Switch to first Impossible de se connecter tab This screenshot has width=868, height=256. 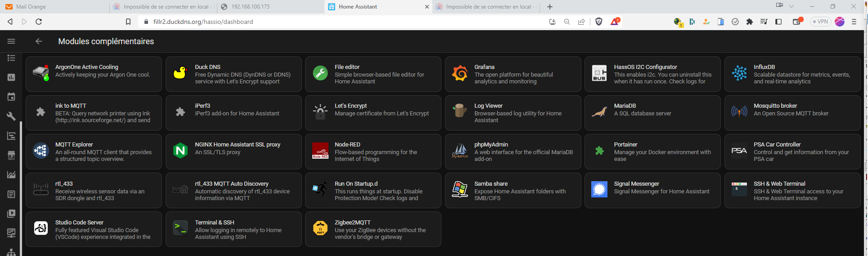tap(163, 7)
